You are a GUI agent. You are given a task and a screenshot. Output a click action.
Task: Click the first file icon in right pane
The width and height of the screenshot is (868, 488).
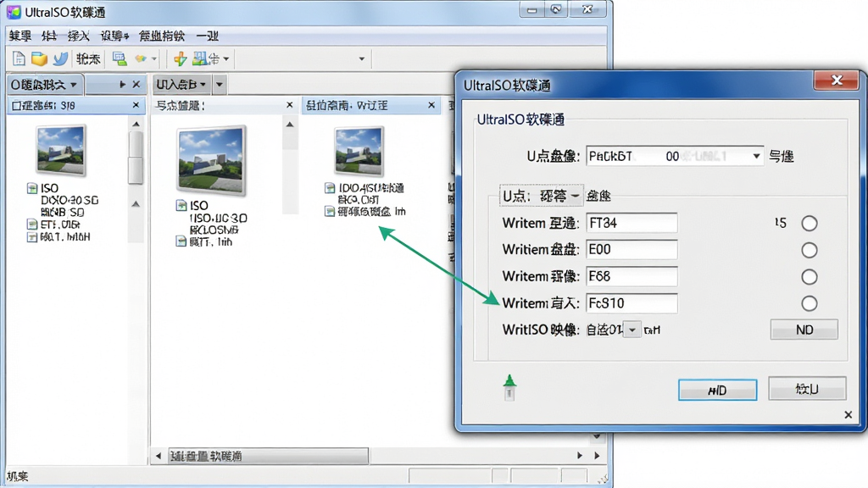pos(330,187)
